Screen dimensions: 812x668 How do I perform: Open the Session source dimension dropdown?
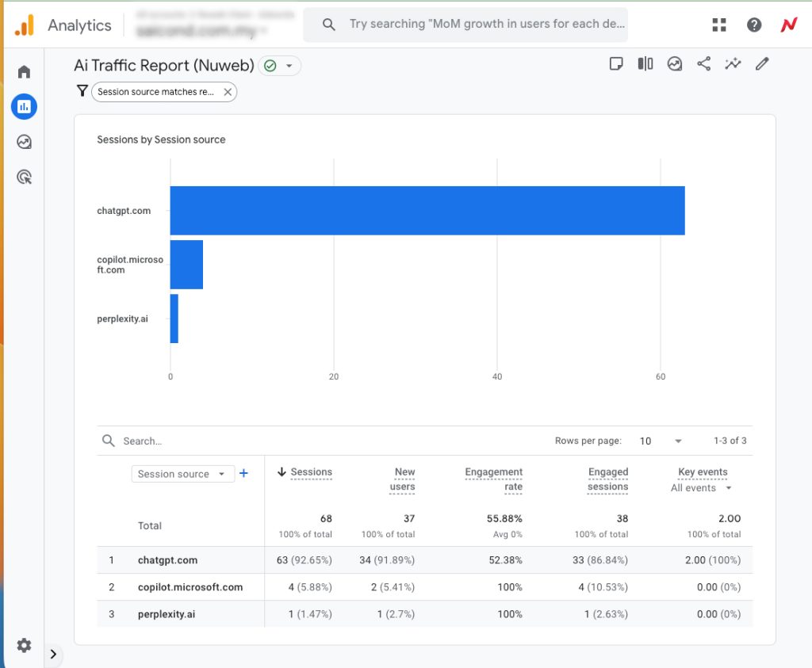coord(182,474)
